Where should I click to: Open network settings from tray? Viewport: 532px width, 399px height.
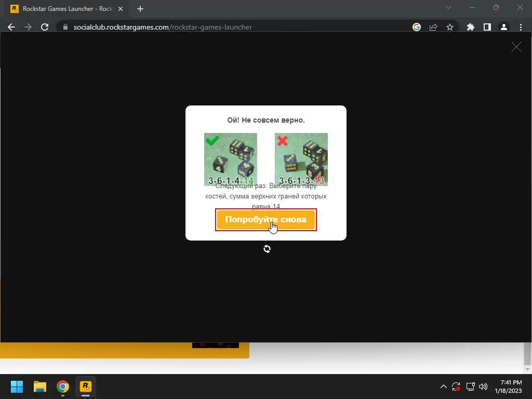tap(470, 387)
